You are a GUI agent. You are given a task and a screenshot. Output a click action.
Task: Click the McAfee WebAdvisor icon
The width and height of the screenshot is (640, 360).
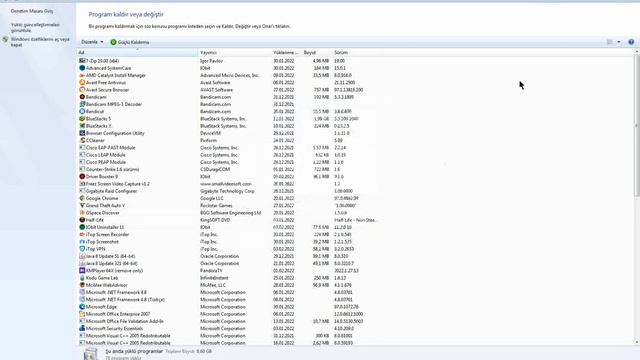(x=82, y=285)
